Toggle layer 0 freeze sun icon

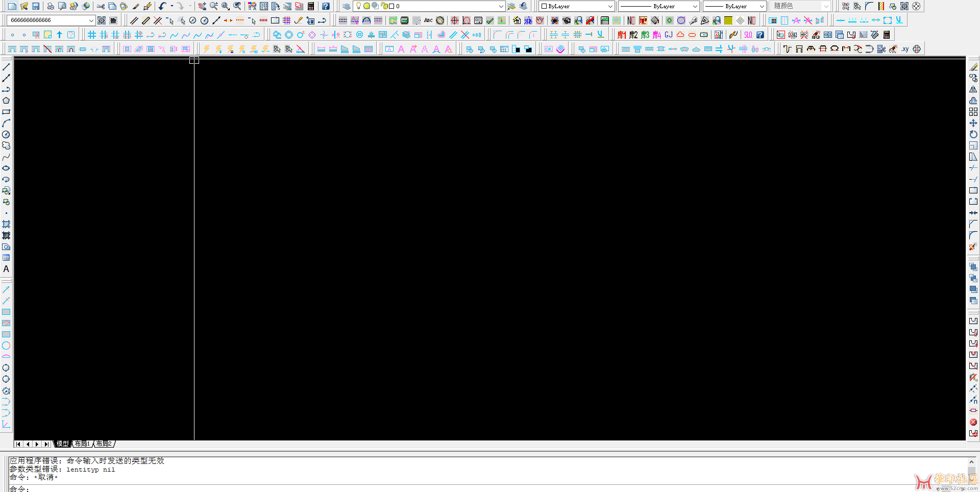click(366, 6)
